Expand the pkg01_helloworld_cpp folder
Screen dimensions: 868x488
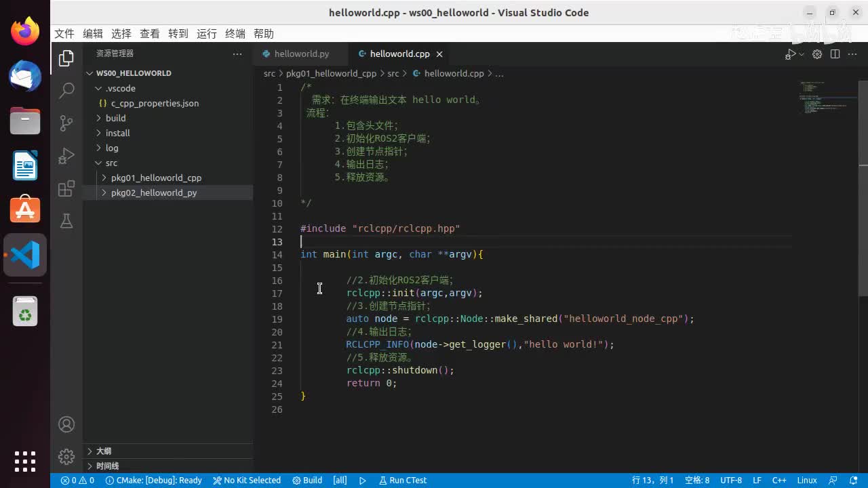(x=168, y=178)
